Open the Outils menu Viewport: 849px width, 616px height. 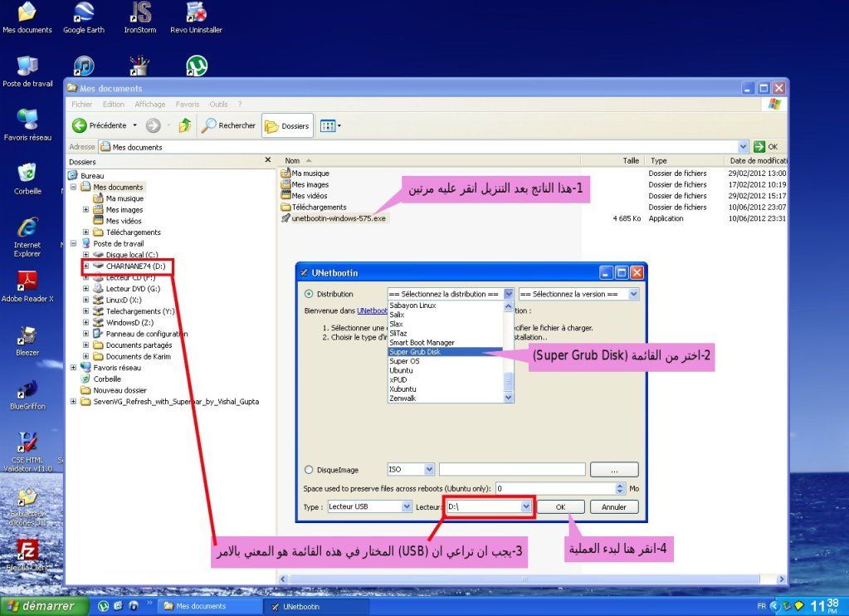219,104
